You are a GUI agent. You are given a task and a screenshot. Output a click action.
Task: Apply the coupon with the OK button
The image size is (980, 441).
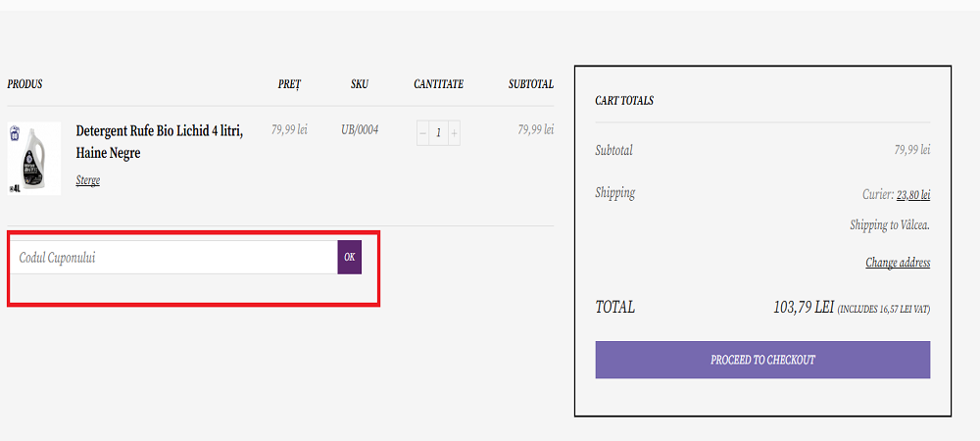[350, 257]
